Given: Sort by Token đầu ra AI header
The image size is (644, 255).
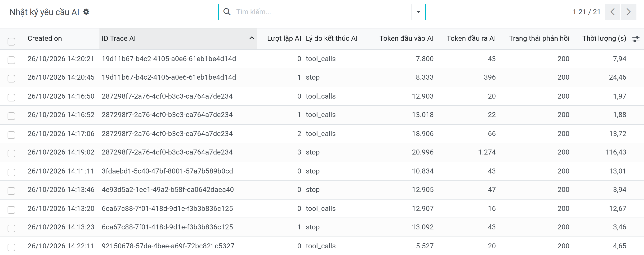Looking at the screenshot, I should point(471,38).
